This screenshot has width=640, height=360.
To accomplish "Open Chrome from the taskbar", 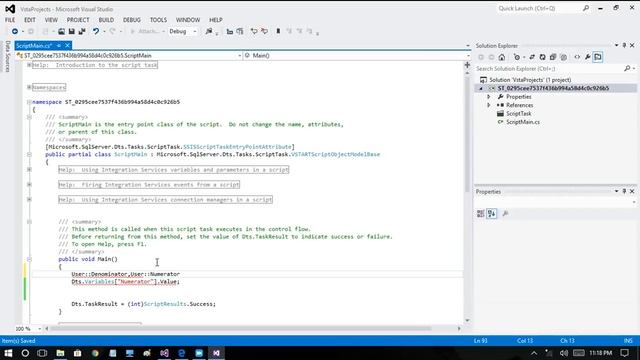I will click(x=95, y=353).
